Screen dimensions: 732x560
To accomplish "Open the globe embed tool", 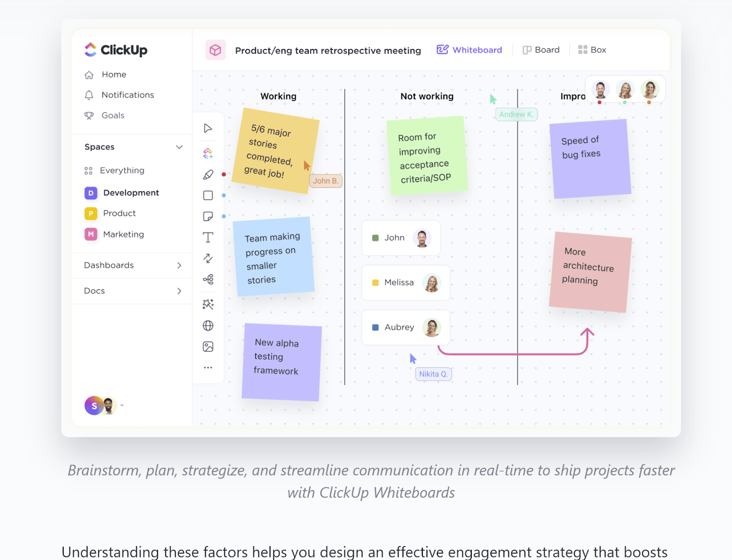I will [x=208, y=325].
